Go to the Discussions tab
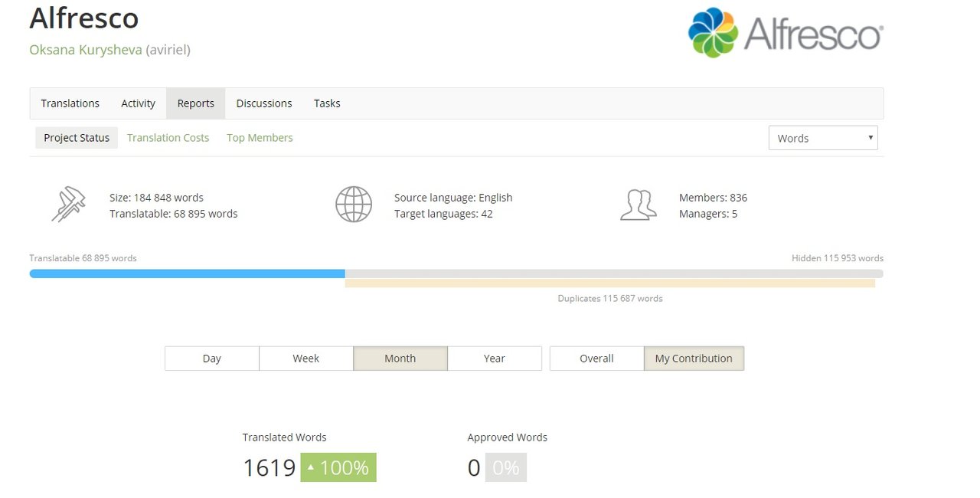Image resolution: width=980 pixels, height=498 pixels. (264, 103)
